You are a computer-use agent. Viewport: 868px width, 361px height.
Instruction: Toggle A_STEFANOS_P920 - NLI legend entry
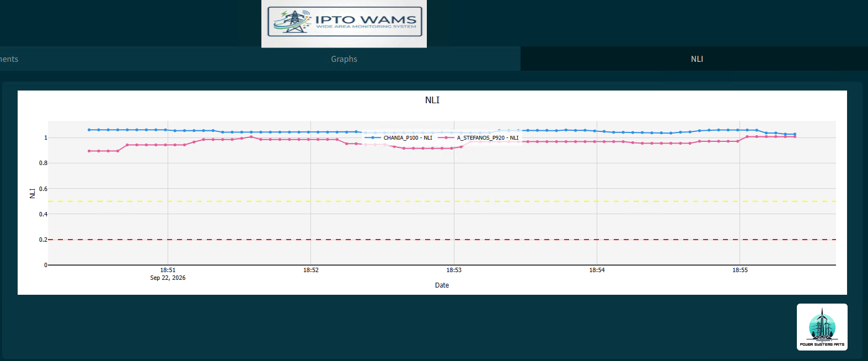point(479,138)
